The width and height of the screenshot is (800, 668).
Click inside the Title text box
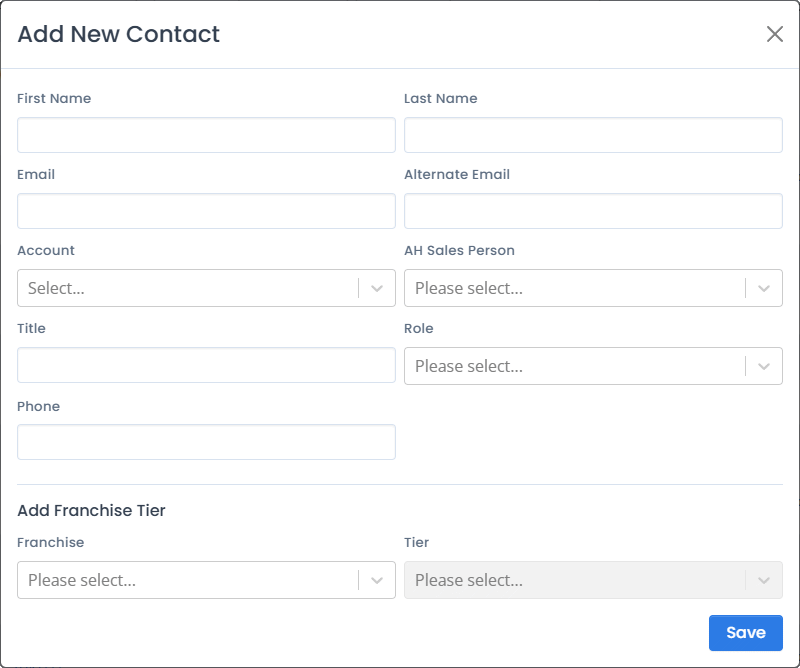pyautogui.click(x=205, y=365)
